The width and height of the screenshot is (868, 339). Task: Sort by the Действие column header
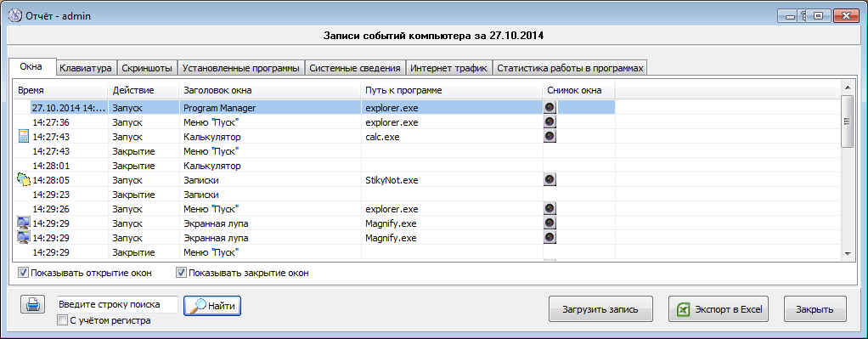click(x=144, y=90)
